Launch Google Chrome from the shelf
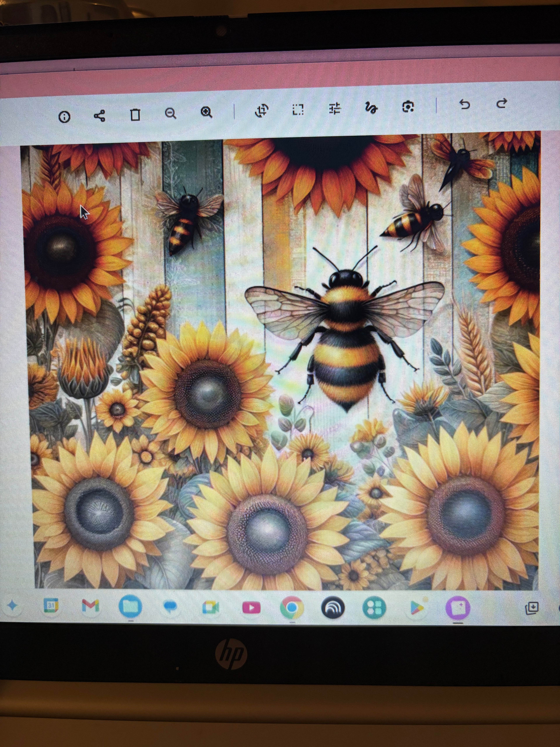Image resolution: width=560 pixels, height=747 pixels. (292, 608)
